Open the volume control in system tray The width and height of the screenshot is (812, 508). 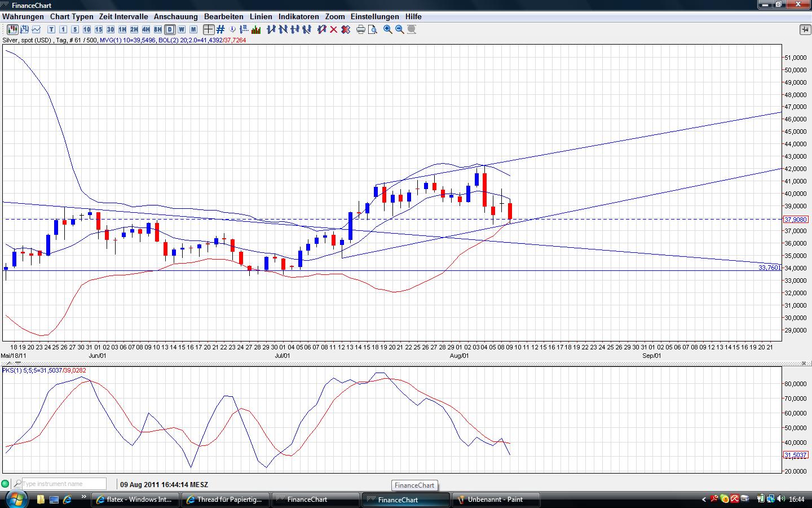tap(781, 499)
